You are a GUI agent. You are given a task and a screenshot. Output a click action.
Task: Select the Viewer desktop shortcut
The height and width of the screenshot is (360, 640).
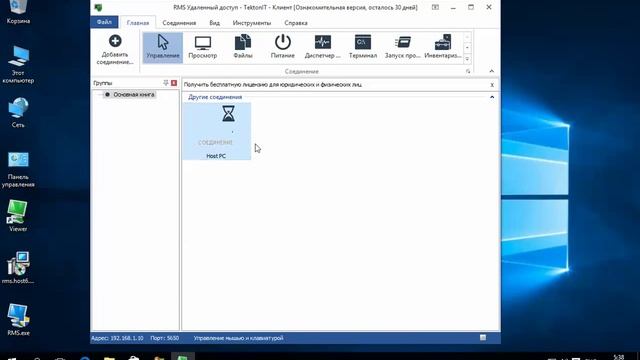(x=18, y=216)
